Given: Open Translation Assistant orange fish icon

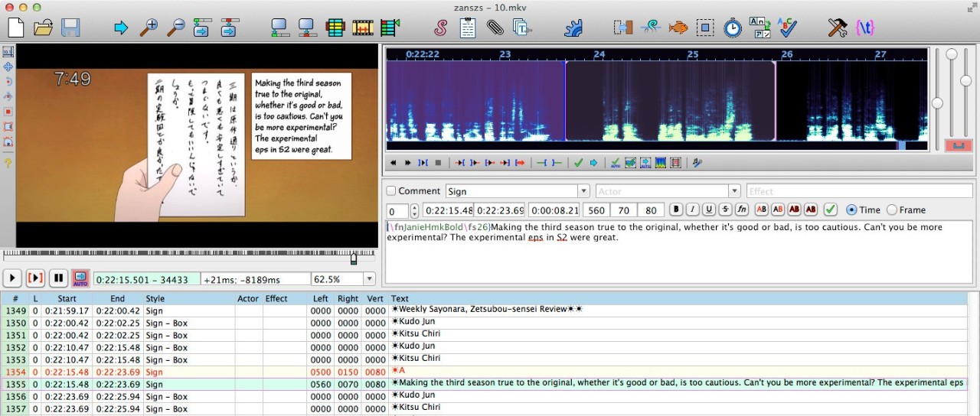Looking at the screenshot, I should coord(678,28).
